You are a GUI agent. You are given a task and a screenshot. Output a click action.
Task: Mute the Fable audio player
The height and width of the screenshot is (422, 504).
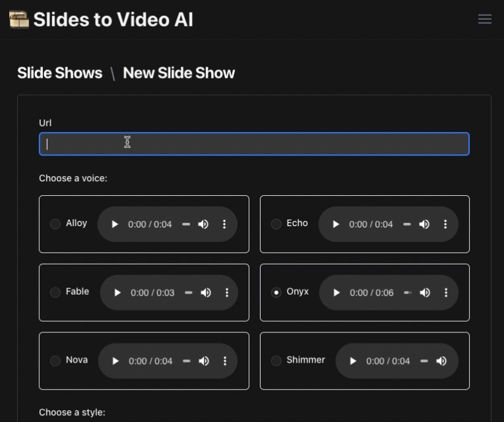(206, 293)
